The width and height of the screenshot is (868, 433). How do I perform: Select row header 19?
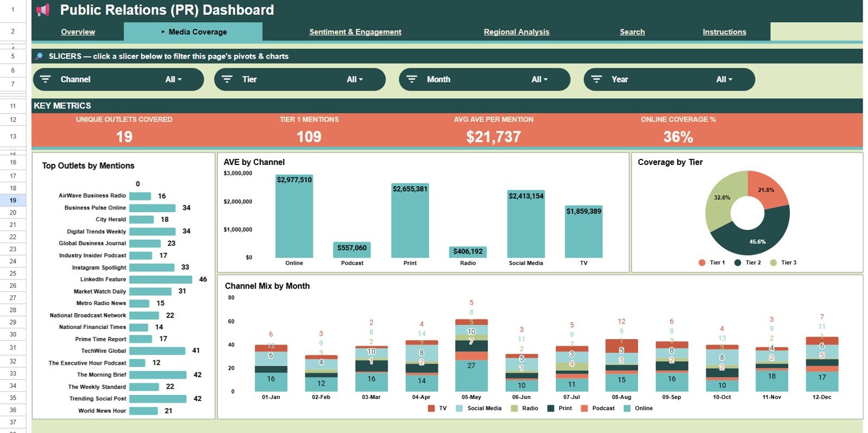[13, 200]
